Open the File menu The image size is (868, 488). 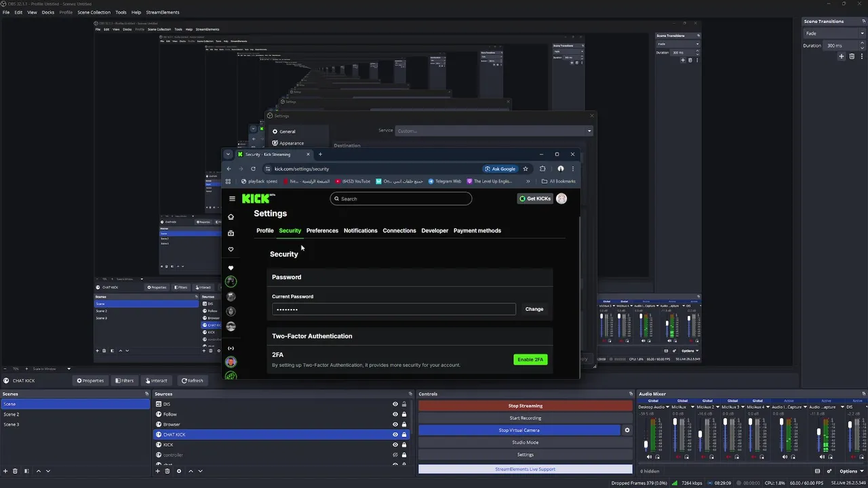[5, 12]
